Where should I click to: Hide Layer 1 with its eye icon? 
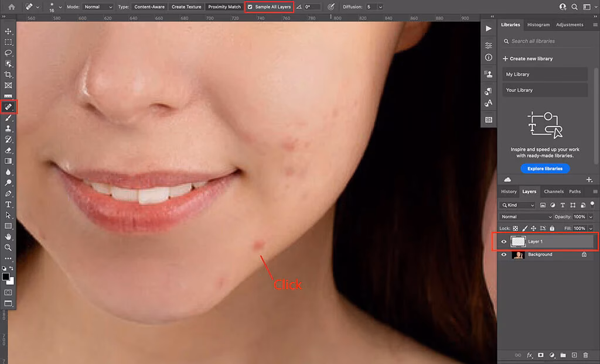click(504, 241)
